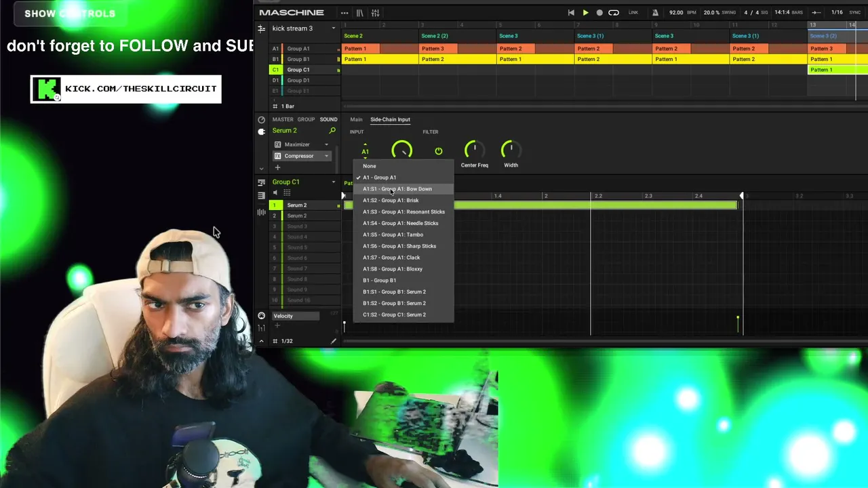Open quick browse magnifier for Serum 2

(x=332, y=131)
